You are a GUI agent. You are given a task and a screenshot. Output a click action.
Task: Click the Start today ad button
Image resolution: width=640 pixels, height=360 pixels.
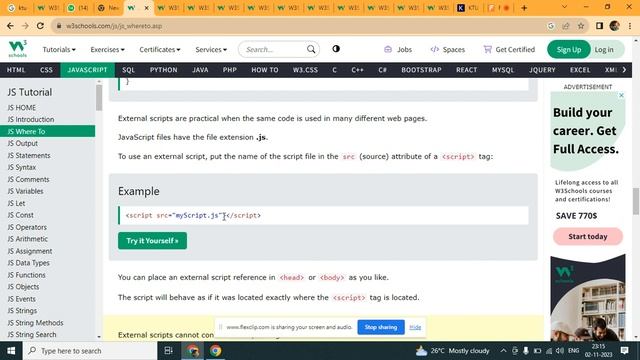(x=588, y=236)
